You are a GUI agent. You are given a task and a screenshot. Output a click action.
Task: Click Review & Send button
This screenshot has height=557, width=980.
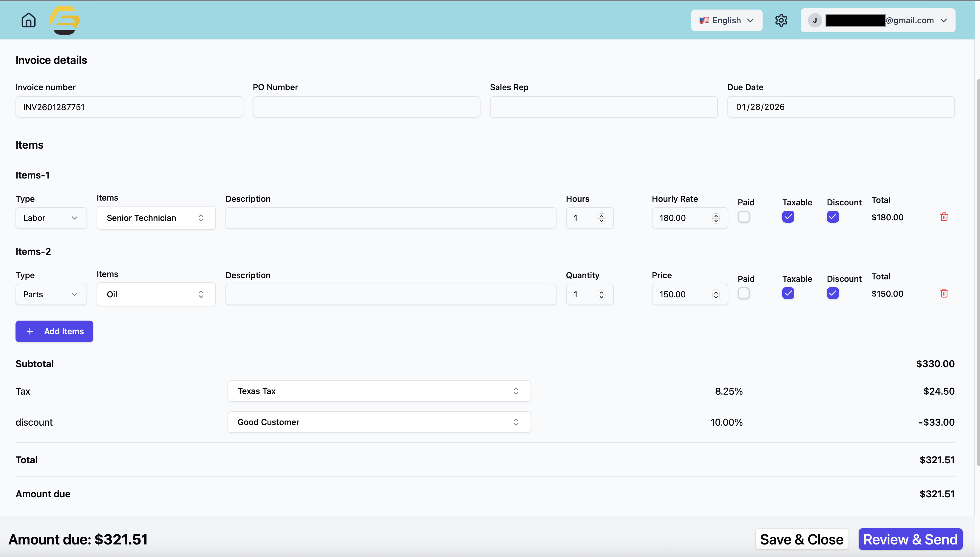click(910, 539)
